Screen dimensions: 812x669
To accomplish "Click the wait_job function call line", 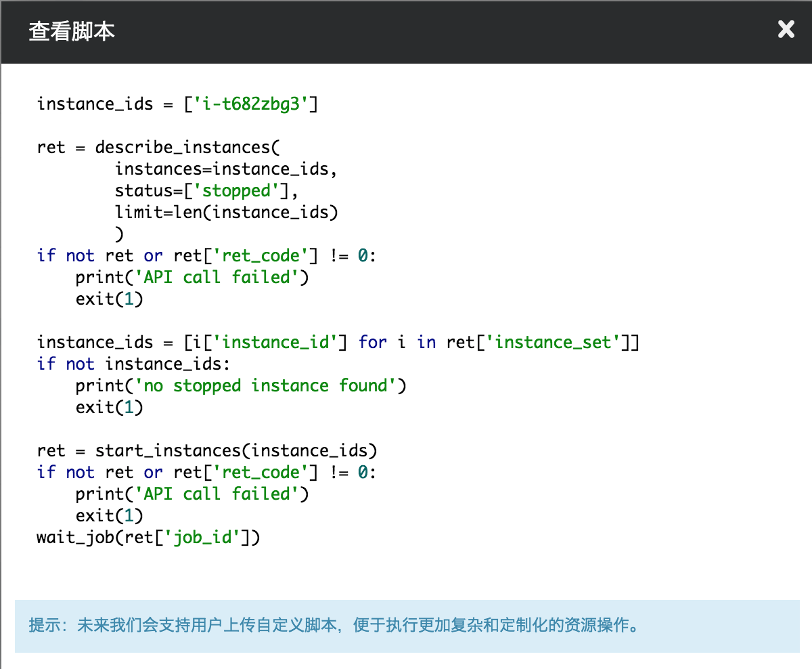I will [x=148, y=538].
